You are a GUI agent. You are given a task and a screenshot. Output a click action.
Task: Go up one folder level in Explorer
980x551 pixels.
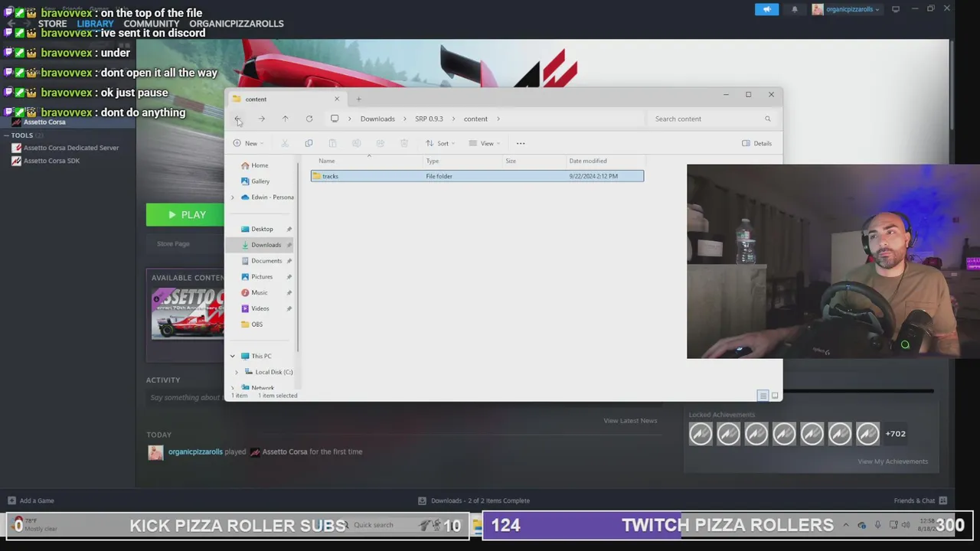pos(285,119)
